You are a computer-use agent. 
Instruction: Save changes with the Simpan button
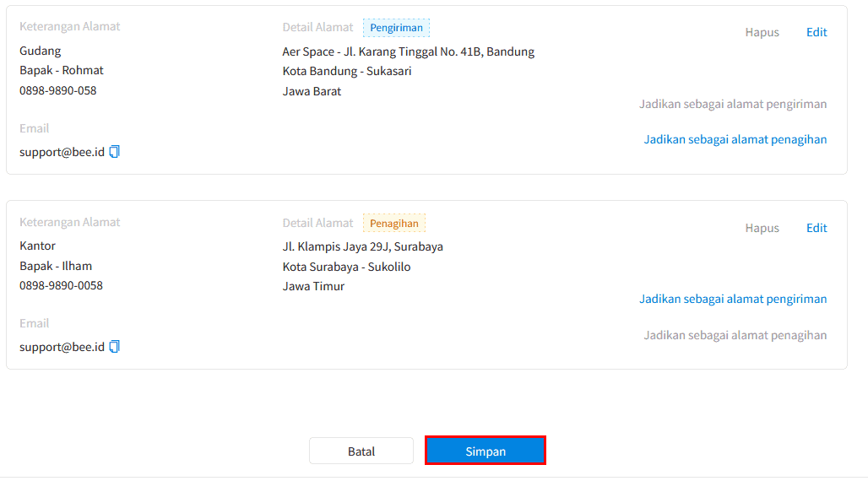[x=486, y=451]
